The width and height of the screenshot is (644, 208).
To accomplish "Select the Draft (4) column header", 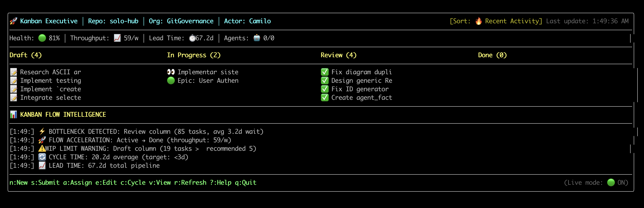I will tap(25, 55).
